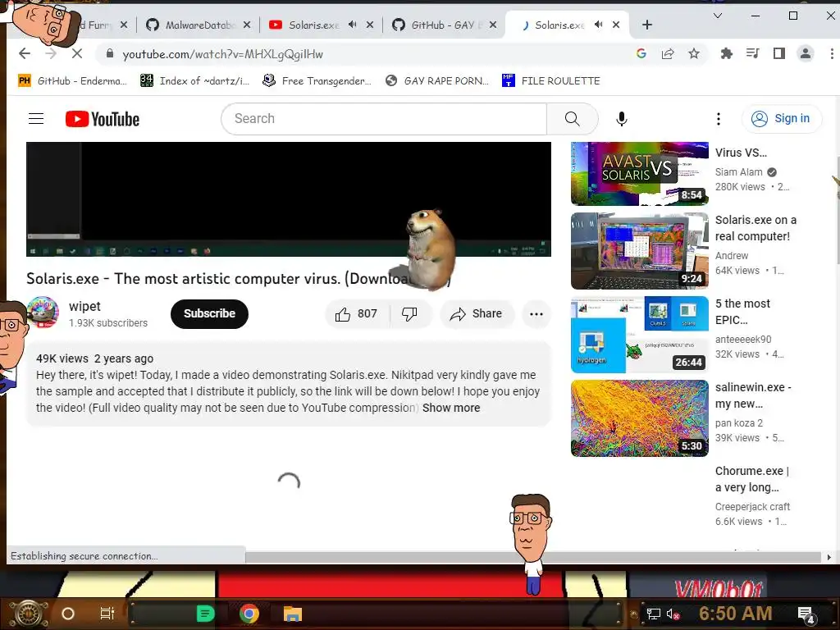
Task: Sign in to YouTube
Action: 781,118
